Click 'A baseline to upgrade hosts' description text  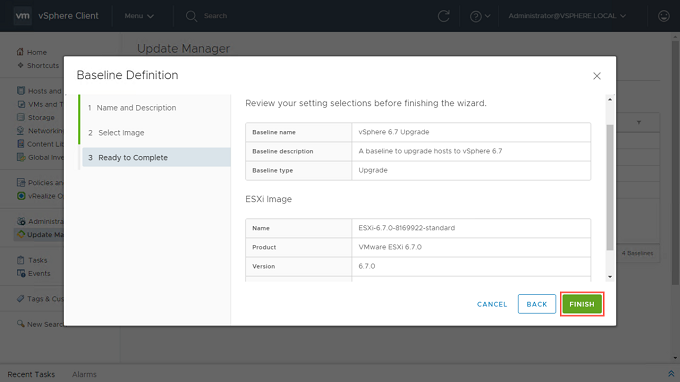pyautogui.click(x=430, y=151)
